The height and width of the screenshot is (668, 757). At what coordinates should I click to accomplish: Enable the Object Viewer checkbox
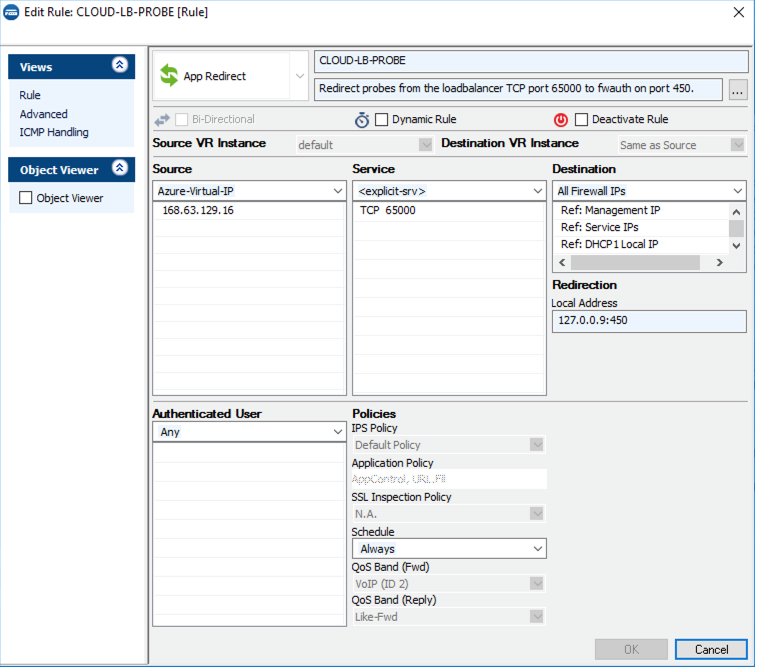point(26,198)
